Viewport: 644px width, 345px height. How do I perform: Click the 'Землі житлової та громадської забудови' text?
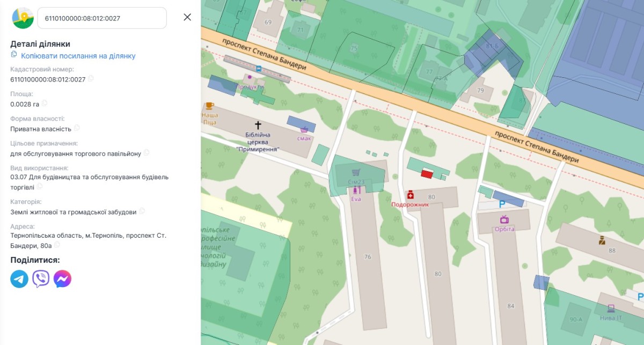[74, 211]
